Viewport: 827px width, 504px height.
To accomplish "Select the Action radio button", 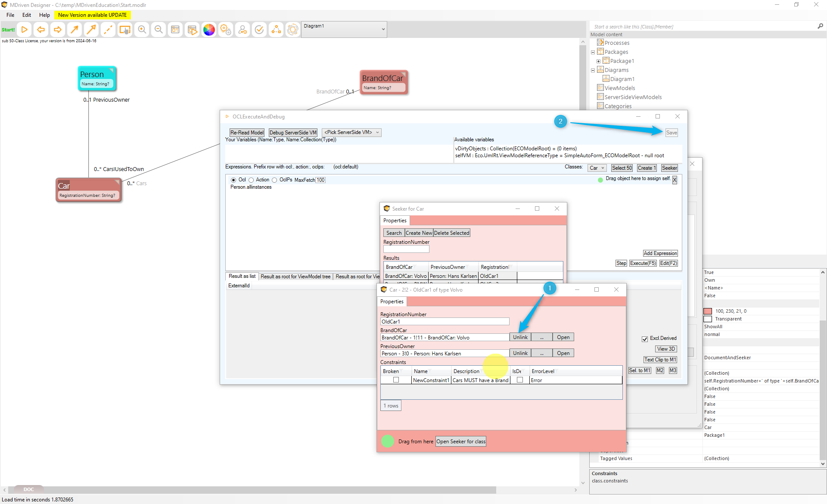I will click(251, 180).
